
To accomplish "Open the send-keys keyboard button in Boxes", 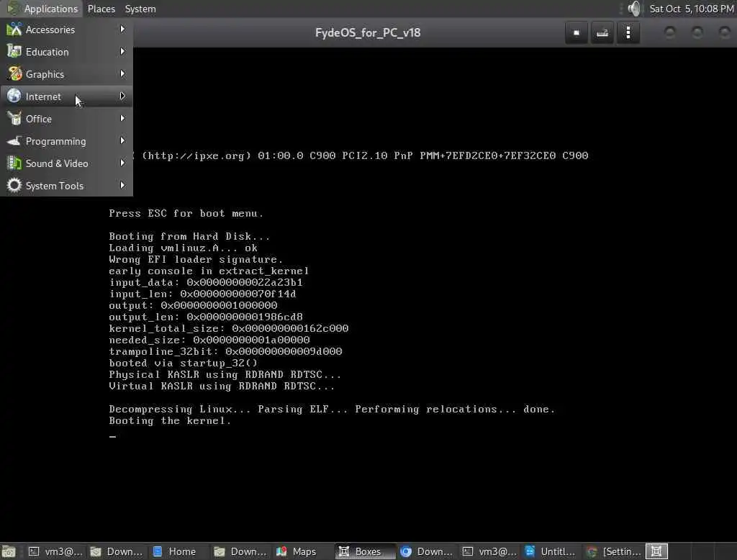I will [602, 33].
